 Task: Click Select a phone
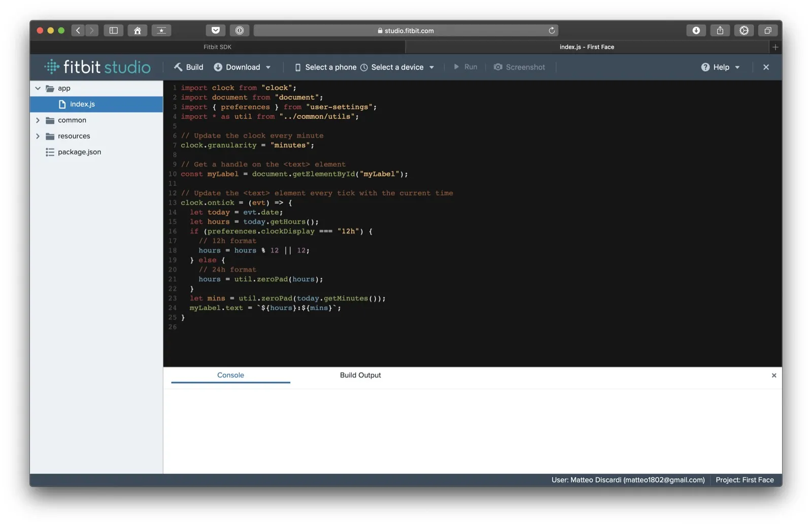click(x=325, y=67)
